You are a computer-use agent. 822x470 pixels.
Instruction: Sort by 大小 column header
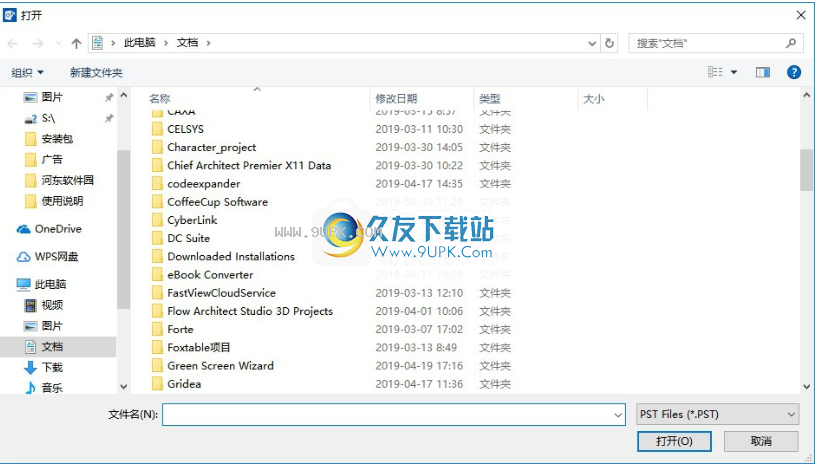tap(594, 99)
